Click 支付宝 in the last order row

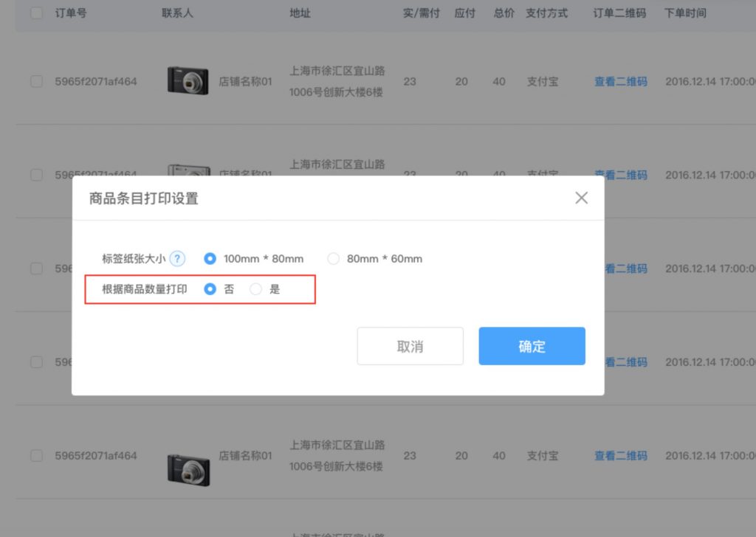point(543,456)
